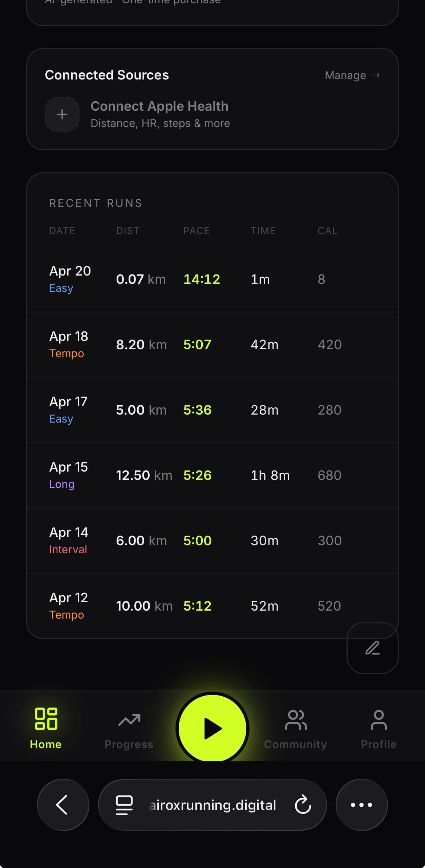Tap the page settings icon beside the URL
The width and height of the screenshot is (425, 868).
pos(124,805)
